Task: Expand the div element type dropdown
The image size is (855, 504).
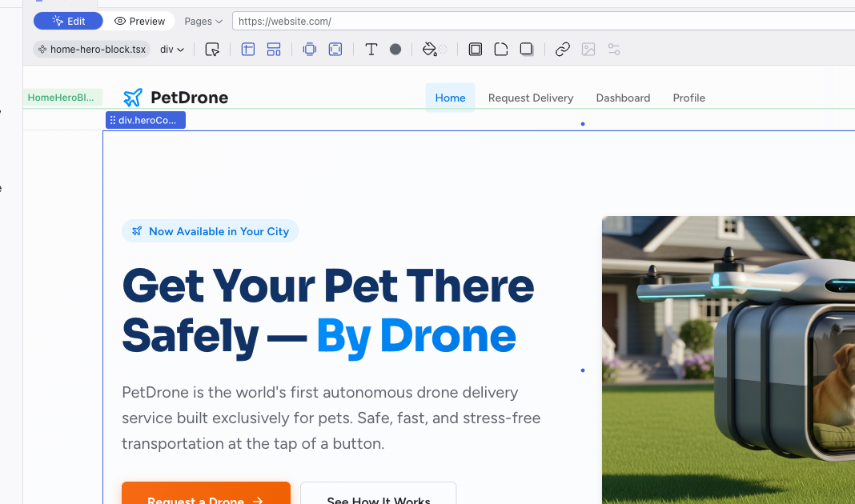Action: (x=172, y=50)
